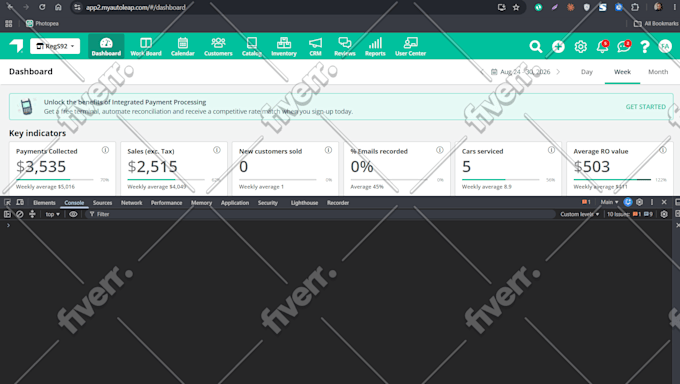Open the Aug 24 - 30 date picker
680x384 pixels.
[521, 72]
